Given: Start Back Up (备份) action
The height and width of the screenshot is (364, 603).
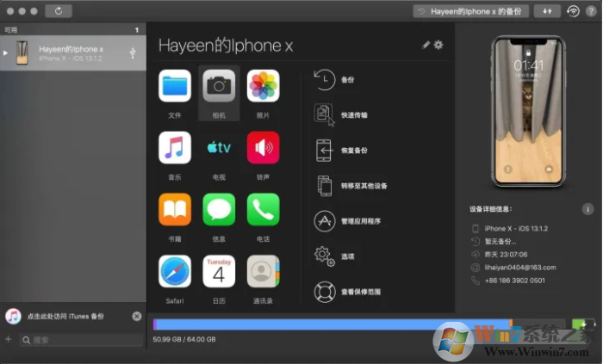Looking at the screenshot, I should click(x=334, y=79).
